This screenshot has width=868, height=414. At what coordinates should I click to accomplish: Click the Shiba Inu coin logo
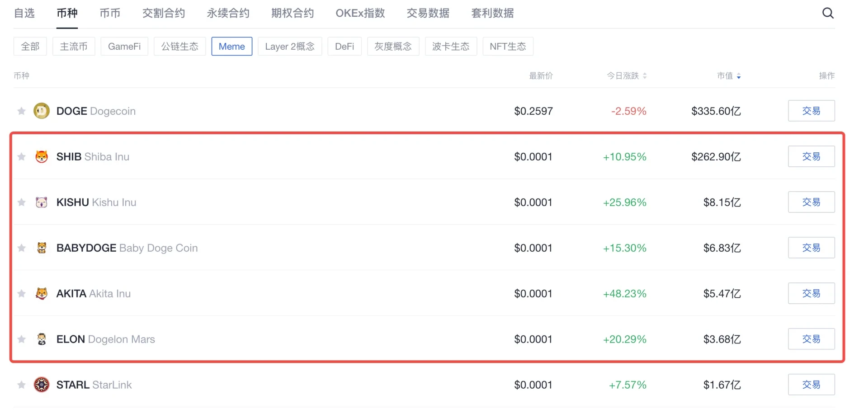click(x=42, y=157)
